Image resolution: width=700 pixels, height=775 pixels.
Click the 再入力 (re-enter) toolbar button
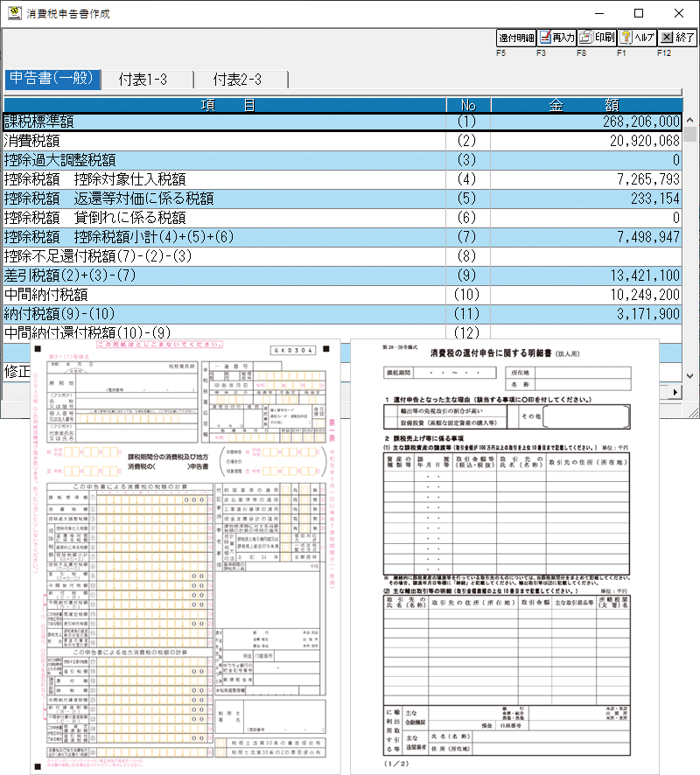coord(556,38)
